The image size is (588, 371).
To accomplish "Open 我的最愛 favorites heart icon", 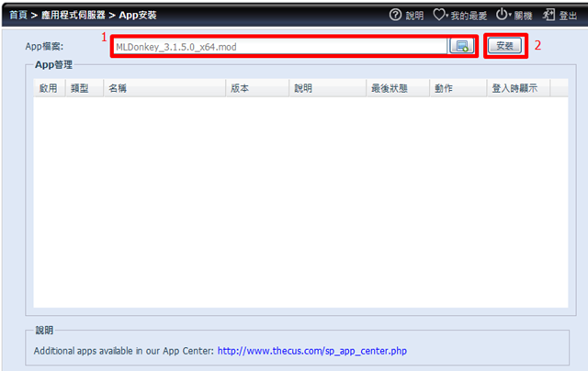I will (439, 15).
